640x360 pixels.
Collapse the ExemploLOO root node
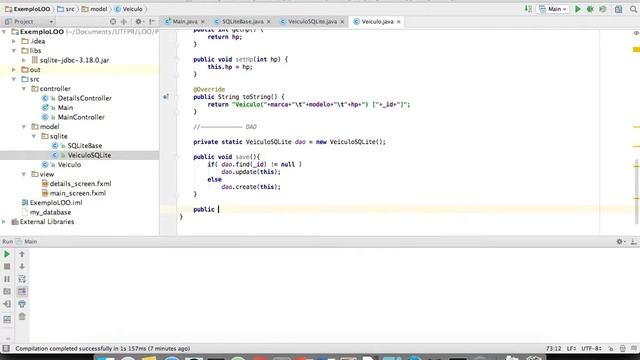pyautogui.click(x=4, y=32)
